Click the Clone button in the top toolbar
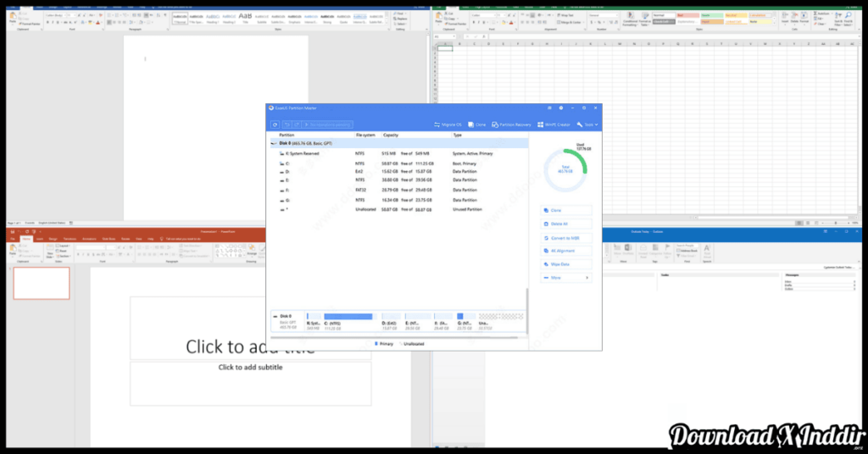Image resolution: width=868 pixels, height=454 pixels. tap(476, 125)
